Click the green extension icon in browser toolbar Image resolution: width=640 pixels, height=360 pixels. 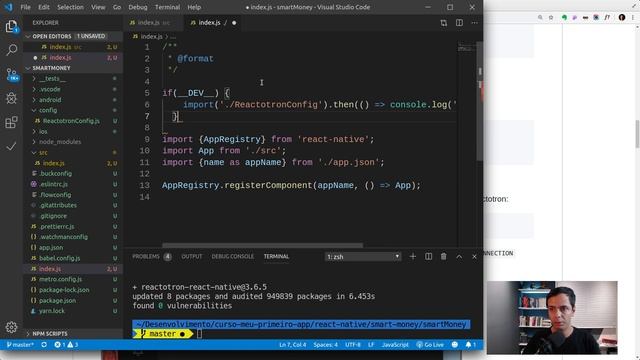[x=564, y=18]
